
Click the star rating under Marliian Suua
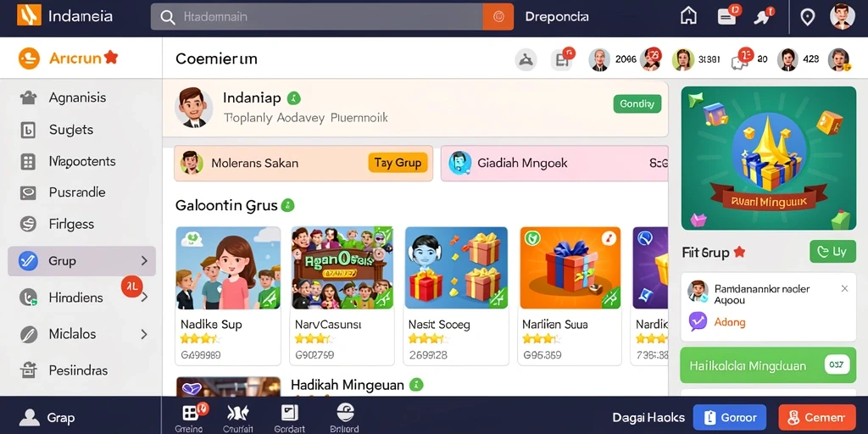[x=542, y=339]
